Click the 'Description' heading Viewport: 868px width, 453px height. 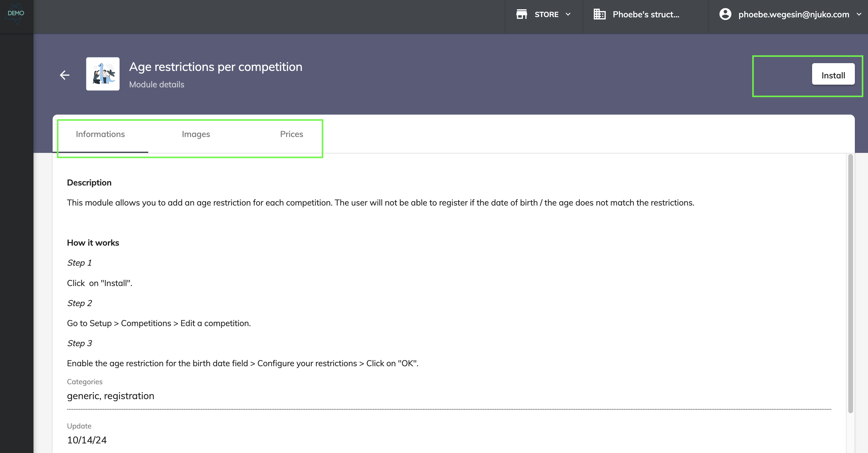pos(89,183)
